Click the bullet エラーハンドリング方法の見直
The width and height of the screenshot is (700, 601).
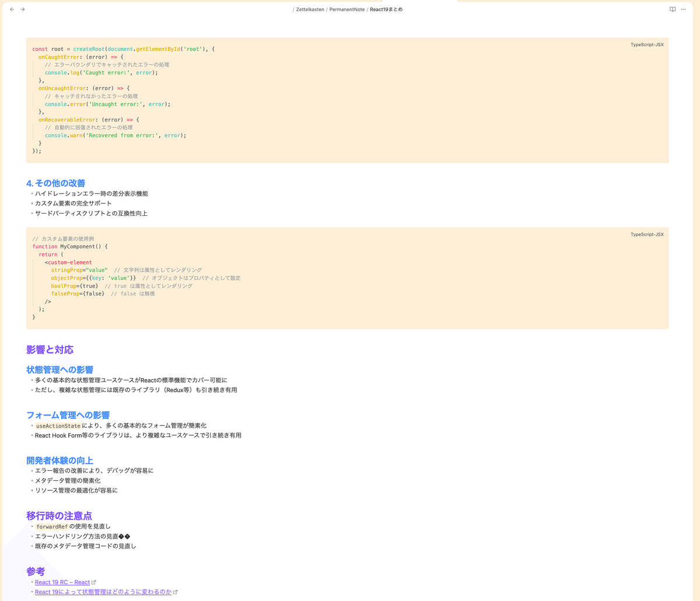pos(82,536)
